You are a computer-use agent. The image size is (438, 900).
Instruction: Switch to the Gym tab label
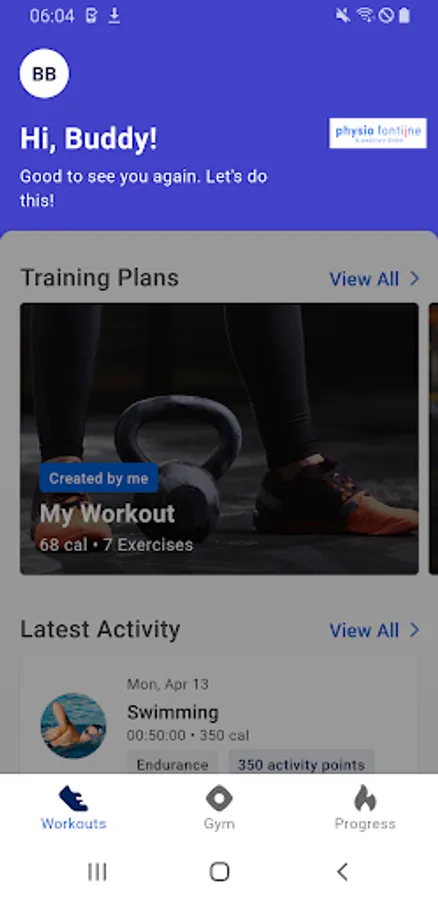[219, 824]
